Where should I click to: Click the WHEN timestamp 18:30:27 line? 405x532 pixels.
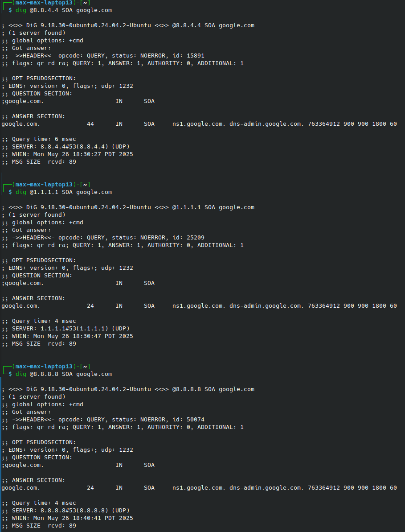[67, 154]
